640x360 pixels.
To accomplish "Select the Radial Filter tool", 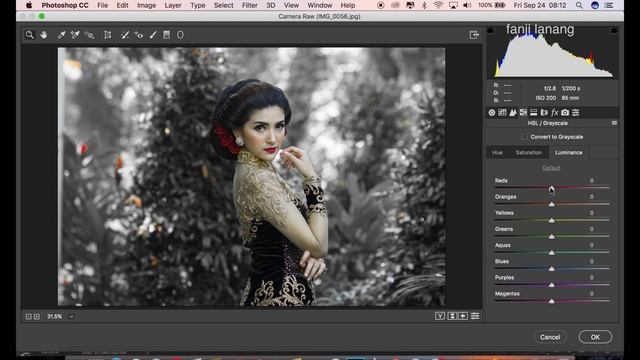I will pyautogui.click(x=180, y=35).
